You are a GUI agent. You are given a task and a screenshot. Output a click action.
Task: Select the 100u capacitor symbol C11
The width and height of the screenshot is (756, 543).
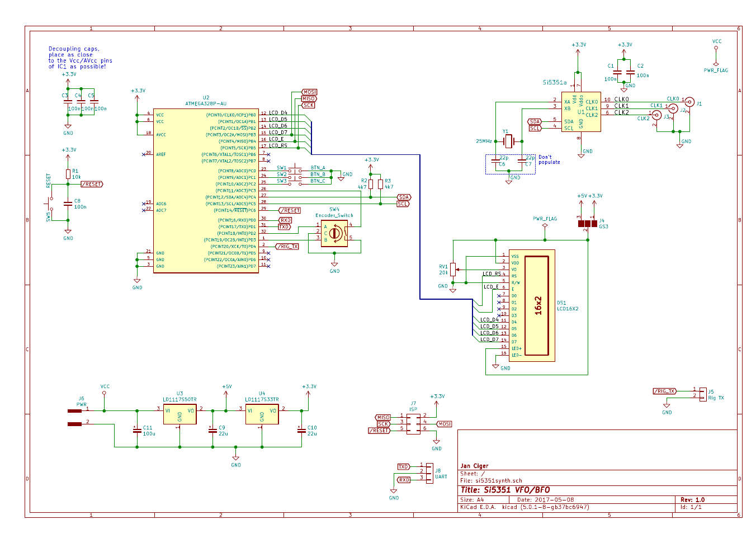137,430
